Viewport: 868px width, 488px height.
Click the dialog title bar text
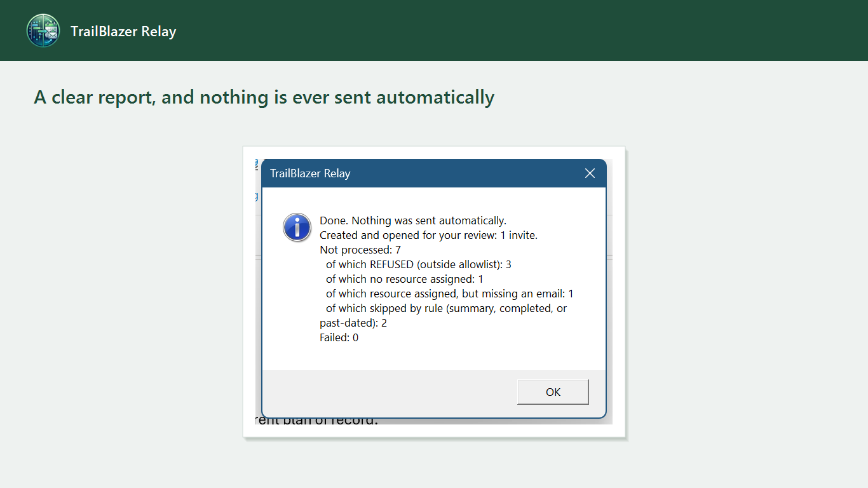[x=310, y=173]
